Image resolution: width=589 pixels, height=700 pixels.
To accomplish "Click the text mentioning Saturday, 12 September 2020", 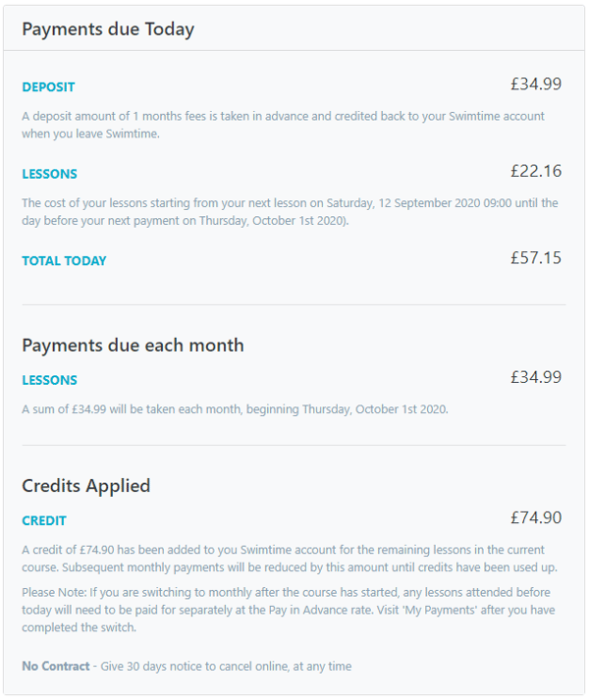I will click(290, 212).
